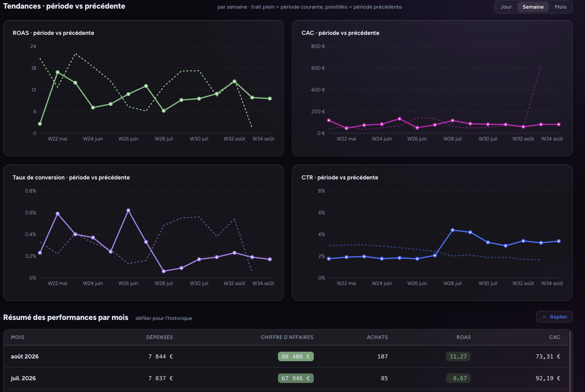Select the Semaine period tab
The height and width of the screenshot is (392, 585).
pos(533,7)
